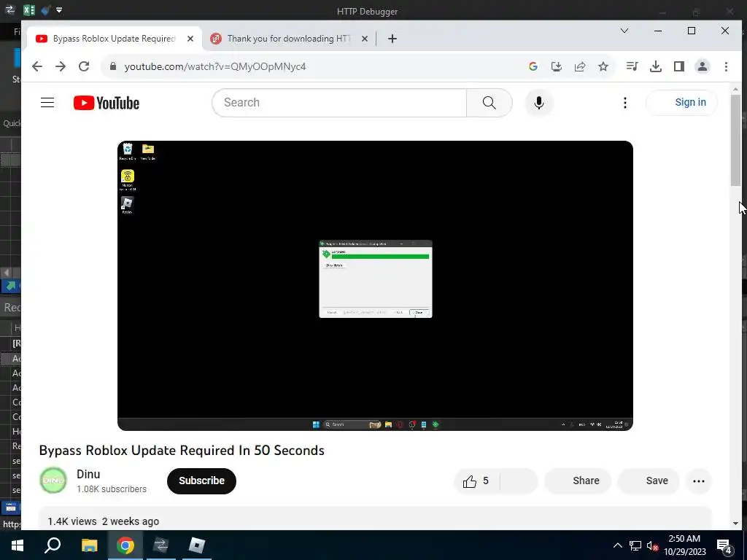This screenshot has width=747, height=560.
Task: Open the Dinu channel name link
Action: click(x=88, y=474)
